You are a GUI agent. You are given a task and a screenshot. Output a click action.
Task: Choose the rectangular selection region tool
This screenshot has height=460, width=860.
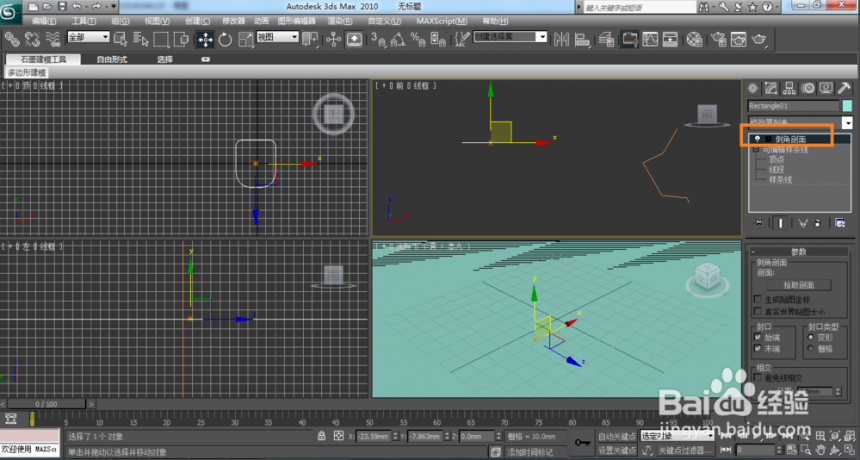(161, 39)
